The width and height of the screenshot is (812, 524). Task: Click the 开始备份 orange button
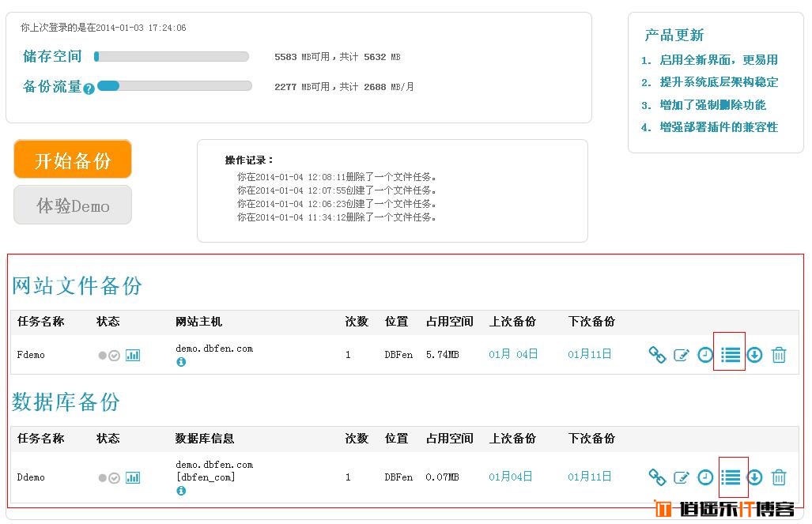tap(73, 160)
